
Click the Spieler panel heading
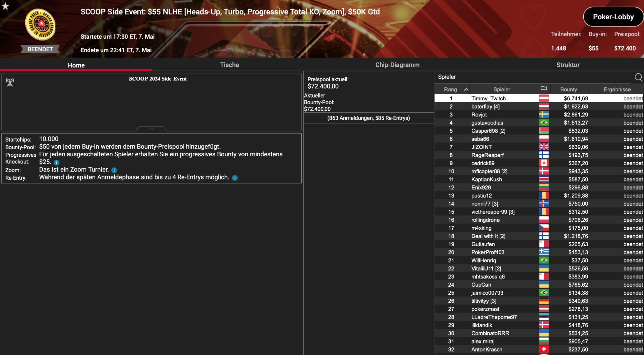[447, 77]
